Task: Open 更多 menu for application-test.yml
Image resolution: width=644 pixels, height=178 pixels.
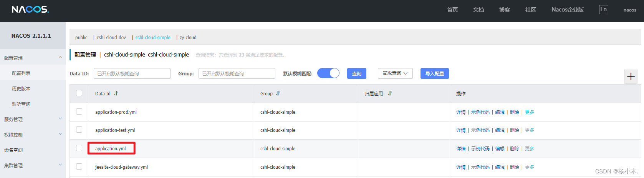Action: (530, 130)
